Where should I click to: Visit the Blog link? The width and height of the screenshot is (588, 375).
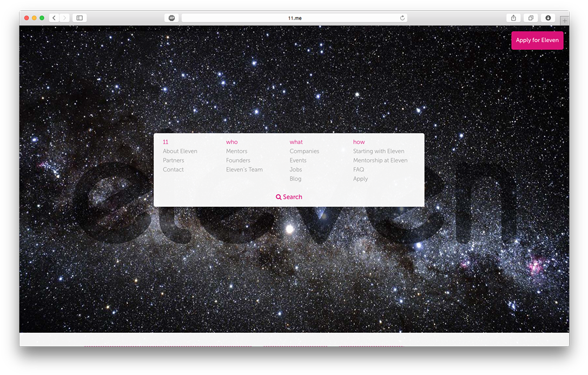(x=295, y=179)
